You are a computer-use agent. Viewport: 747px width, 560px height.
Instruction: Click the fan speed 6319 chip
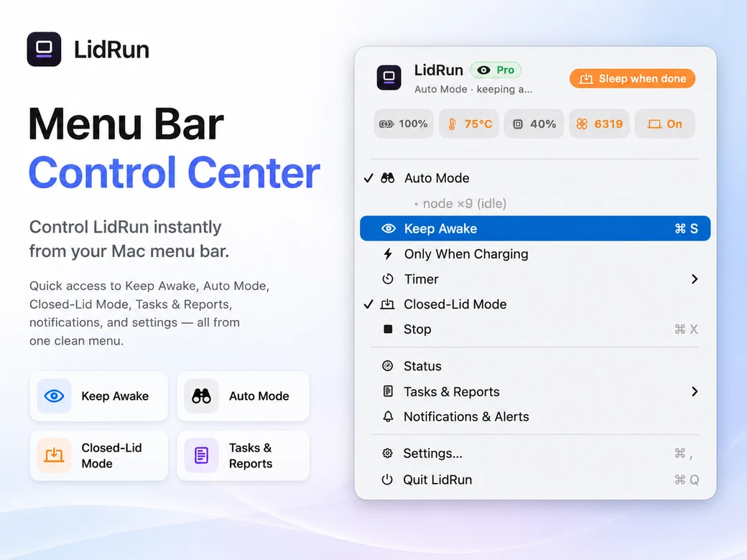599,123
